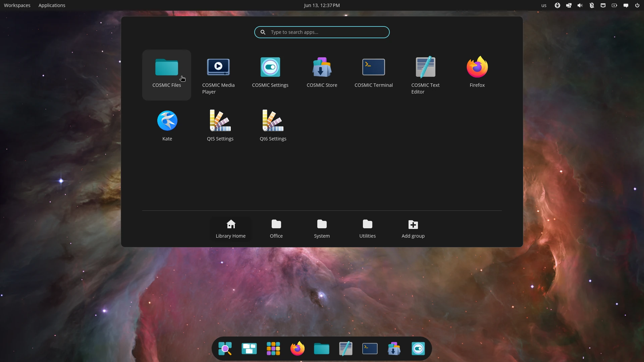644x362 pixels.
Task: Switch to the Utilities group
Action: tap(368, 229)
